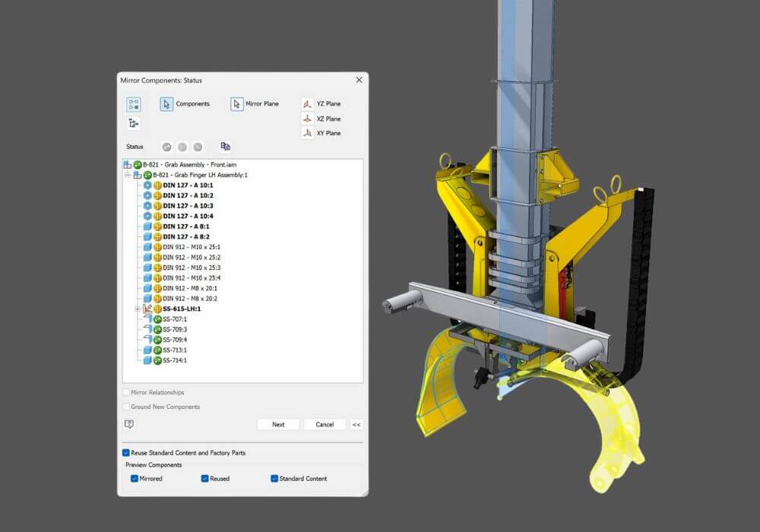The image size is (760, 532).
Task: Disable the Reuse Standard Content and Factory Parts checkbox
Action: (125, 452)
